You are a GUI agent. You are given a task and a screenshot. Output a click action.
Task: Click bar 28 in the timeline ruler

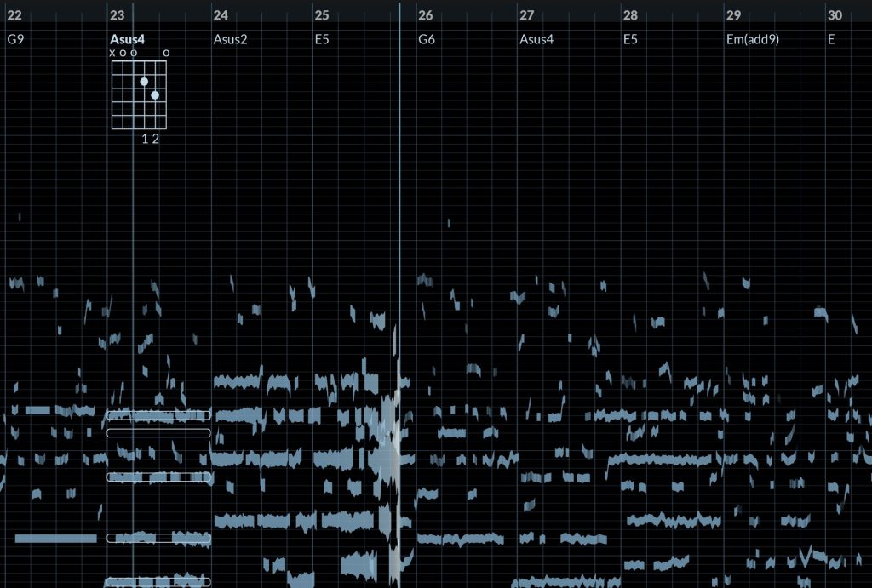pyautogui.click(x=630, y=15)
